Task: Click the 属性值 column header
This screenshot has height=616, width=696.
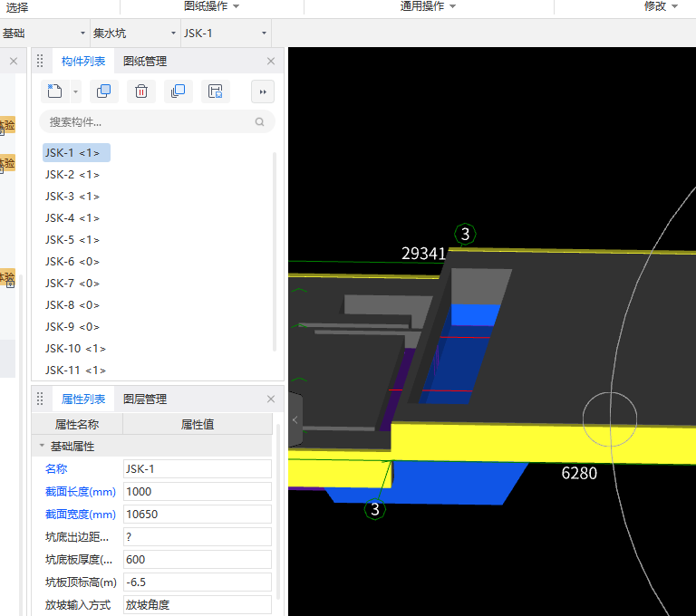Action: (198, 425)
